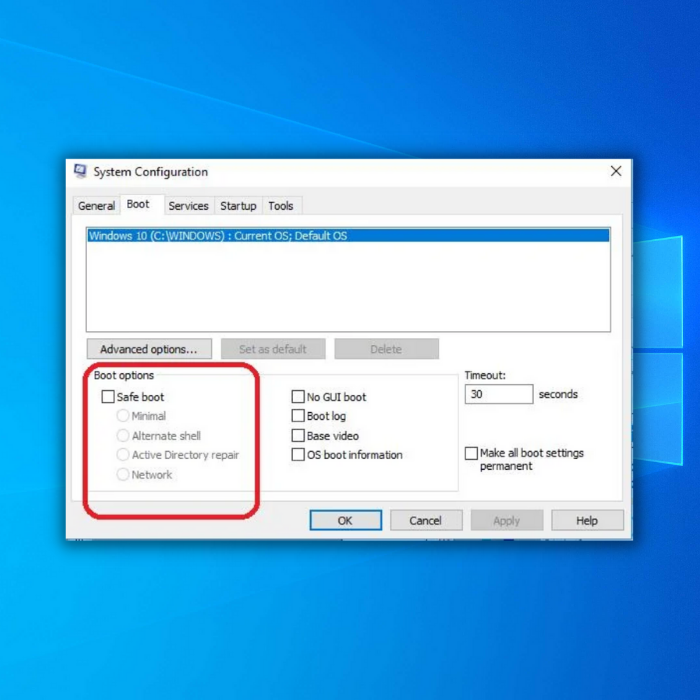Click the Set as default button
The image size is (700, 700).
(273, 349)
